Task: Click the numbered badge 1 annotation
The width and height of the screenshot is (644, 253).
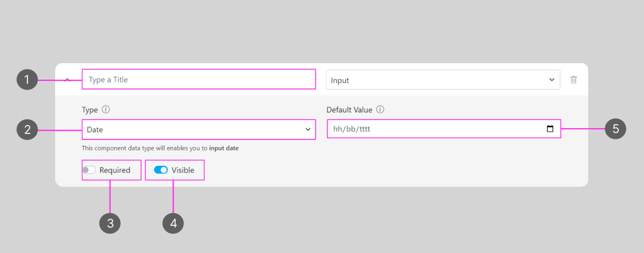Action: tap(27, 80)
